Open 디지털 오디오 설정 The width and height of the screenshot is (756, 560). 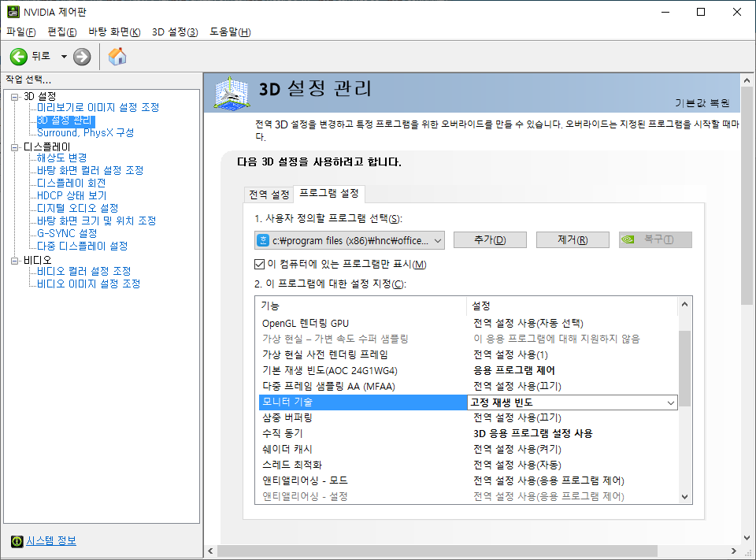(x=78, y=208)
